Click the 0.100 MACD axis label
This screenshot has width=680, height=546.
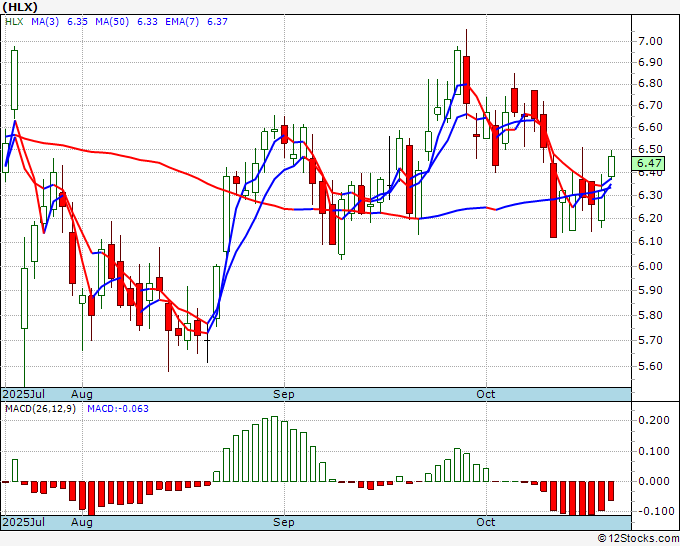[654, 451]
